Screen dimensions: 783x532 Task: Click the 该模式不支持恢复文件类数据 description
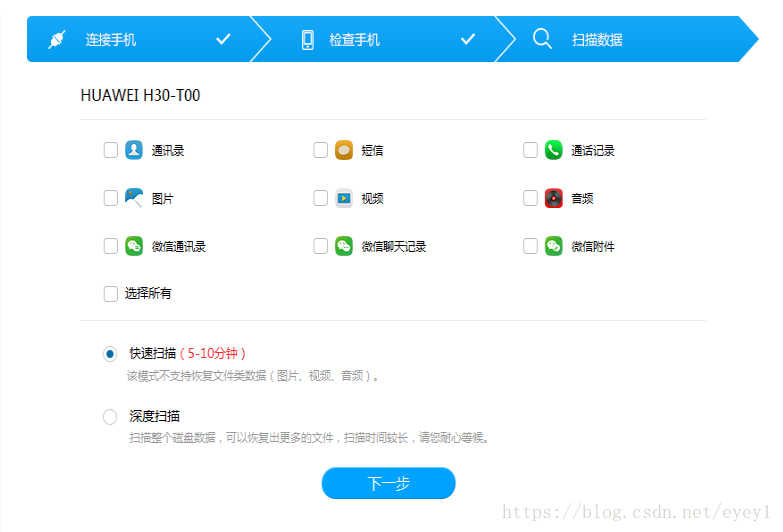pos(253,376)
